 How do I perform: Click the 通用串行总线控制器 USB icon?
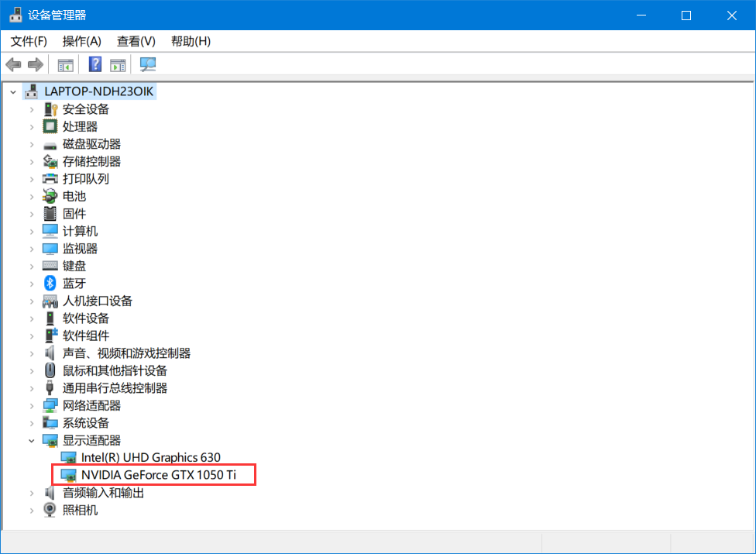coord(50,387)
